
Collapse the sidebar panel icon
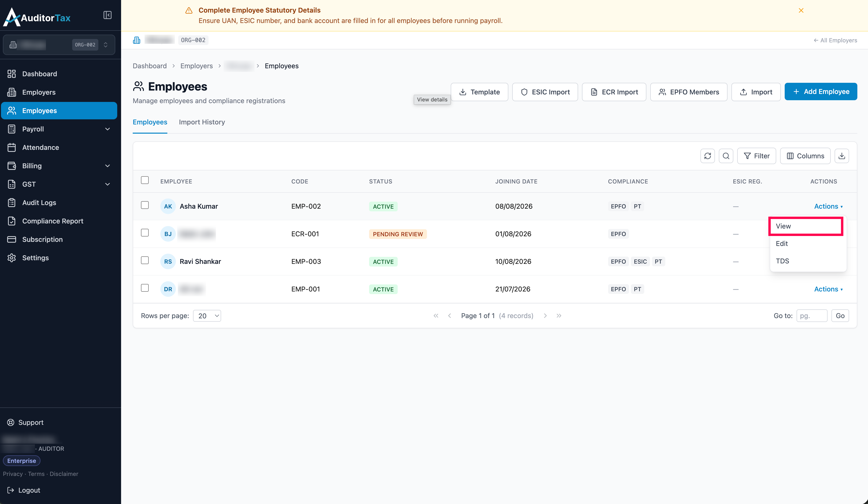[x=108, y=15]
